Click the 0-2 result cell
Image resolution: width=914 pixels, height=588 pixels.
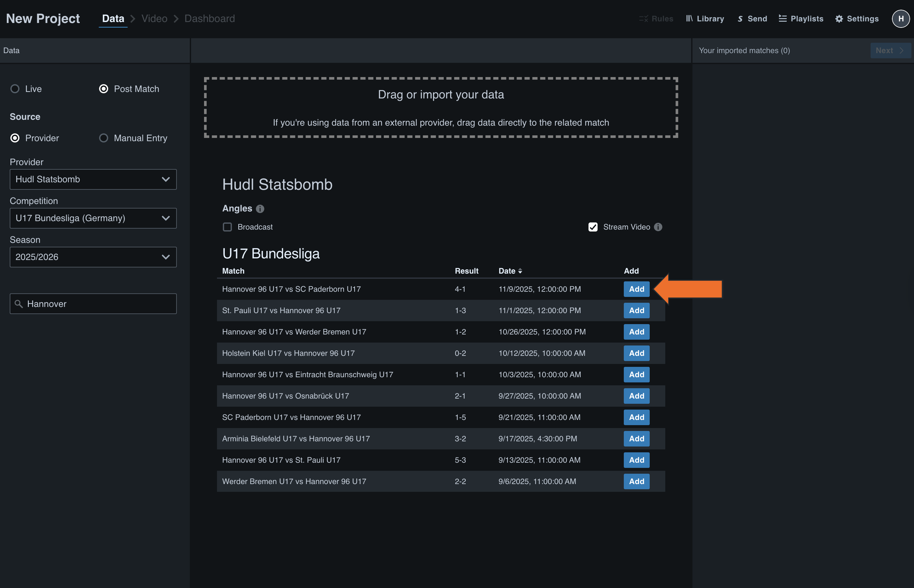coord(460,354)
